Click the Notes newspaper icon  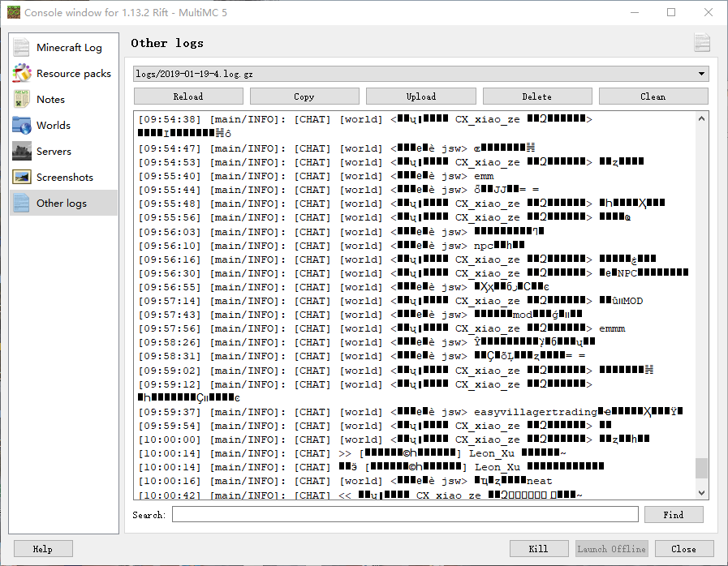click(x=21, y=99)
